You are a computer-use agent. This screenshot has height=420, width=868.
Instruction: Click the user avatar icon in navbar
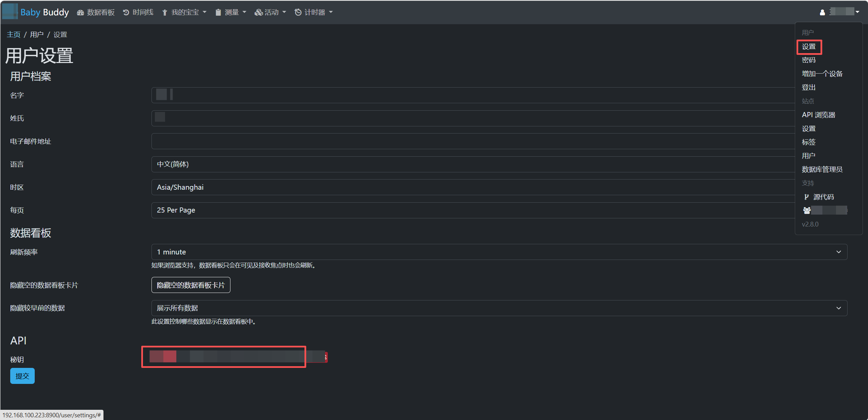[x=822, y=13]
